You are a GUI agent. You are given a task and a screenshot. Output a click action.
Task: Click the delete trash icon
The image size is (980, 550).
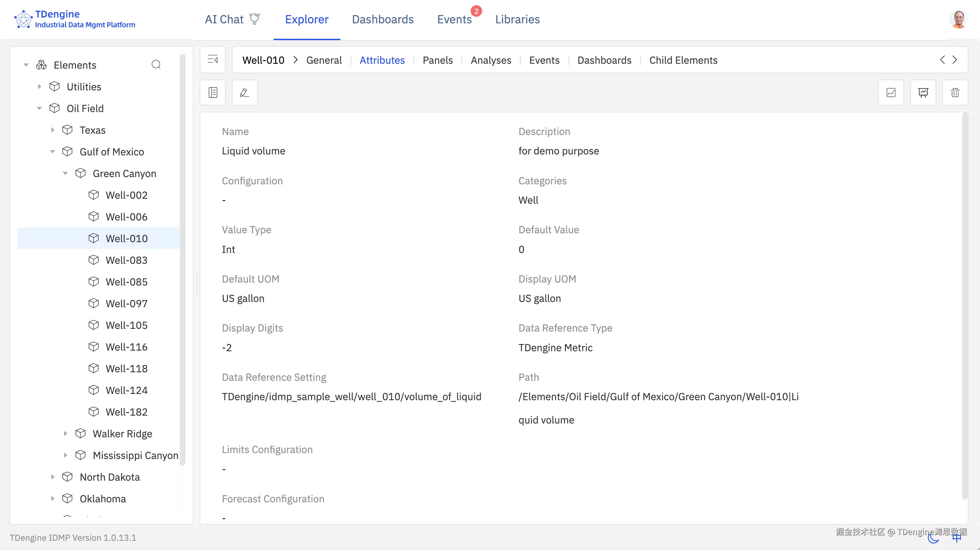(955, 92)
